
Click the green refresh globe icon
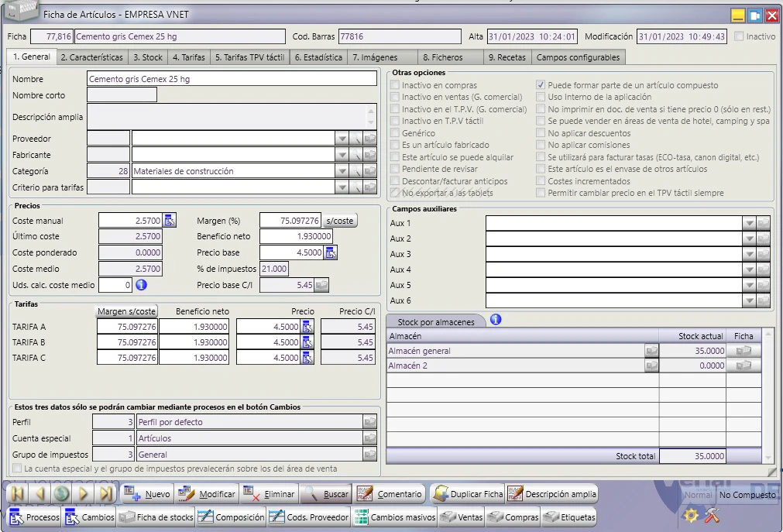click(x=62, y=494)
